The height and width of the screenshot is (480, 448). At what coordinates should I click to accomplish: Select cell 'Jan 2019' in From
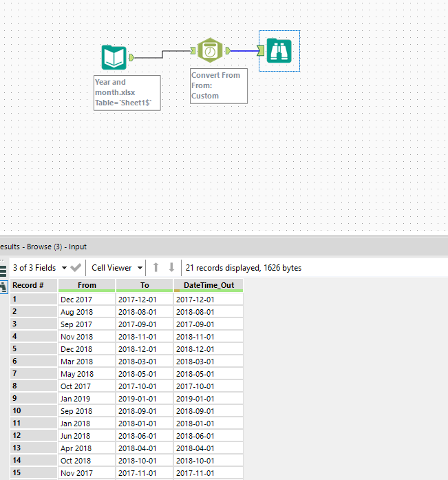(x=87, y=399)
